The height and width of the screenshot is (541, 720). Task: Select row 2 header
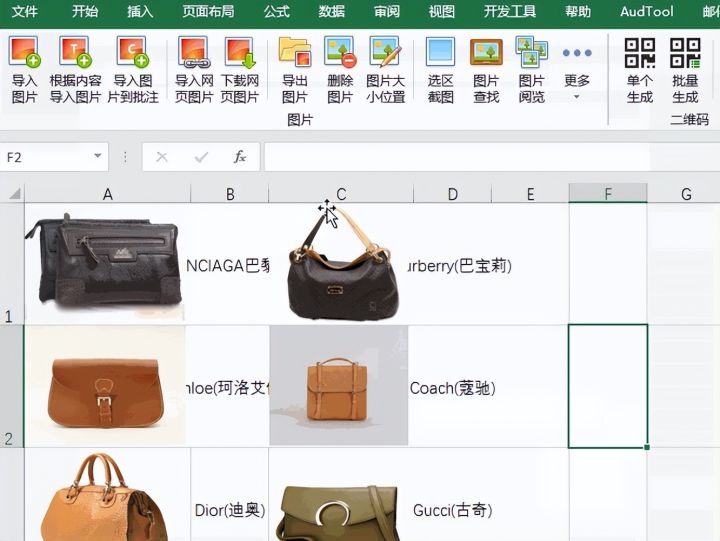(11, 386)
